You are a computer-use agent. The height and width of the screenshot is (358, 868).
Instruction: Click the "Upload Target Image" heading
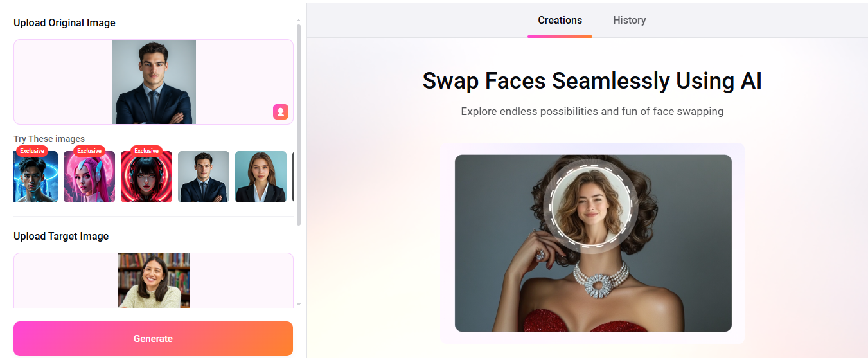(x=61, y=236)
